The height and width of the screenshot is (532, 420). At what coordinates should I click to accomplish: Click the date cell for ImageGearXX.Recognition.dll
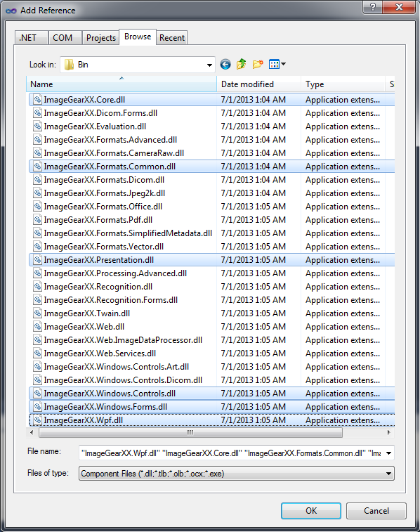click(254, 287)
